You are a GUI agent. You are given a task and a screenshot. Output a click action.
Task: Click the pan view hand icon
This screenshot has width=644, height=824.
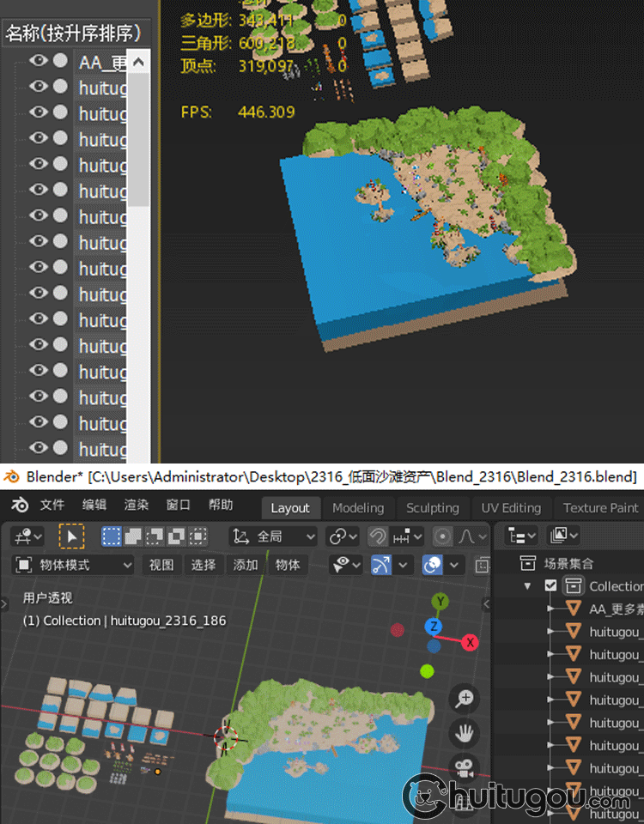pos(465,732)
